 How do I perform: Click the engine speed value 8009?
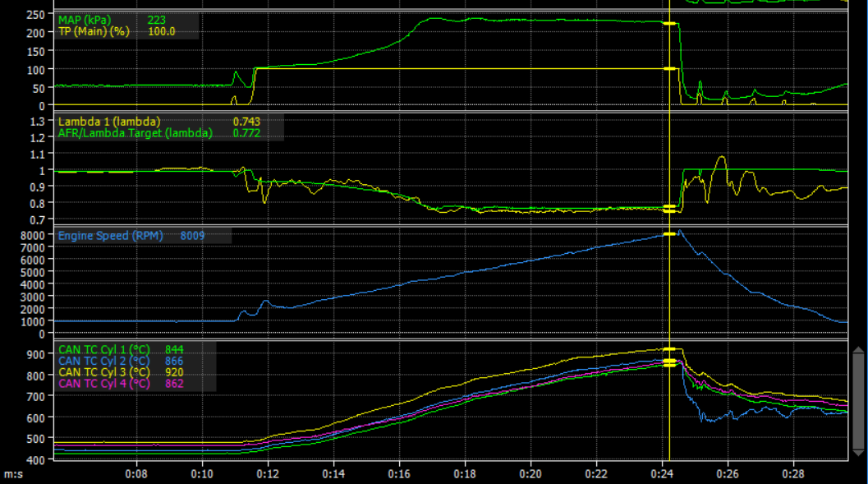point(192,235)
